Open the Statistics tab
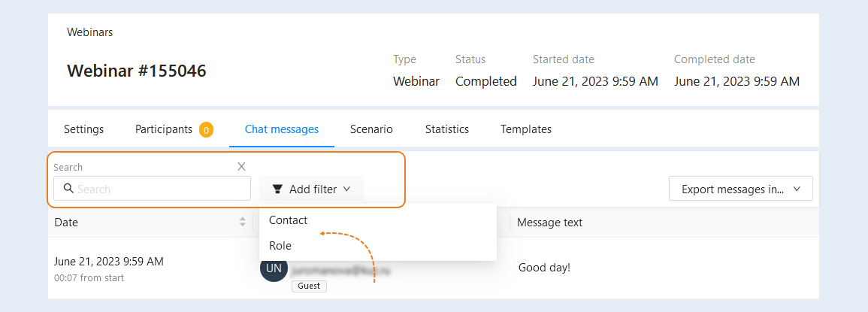This screenshot has height=312, width=868. click(446, 129)
